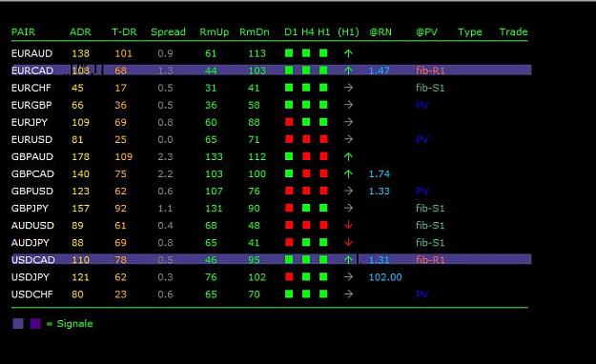596x364 pixels.
Task: Click the up arrow in GBPCAD row
Action: click(x=348, y=174)
